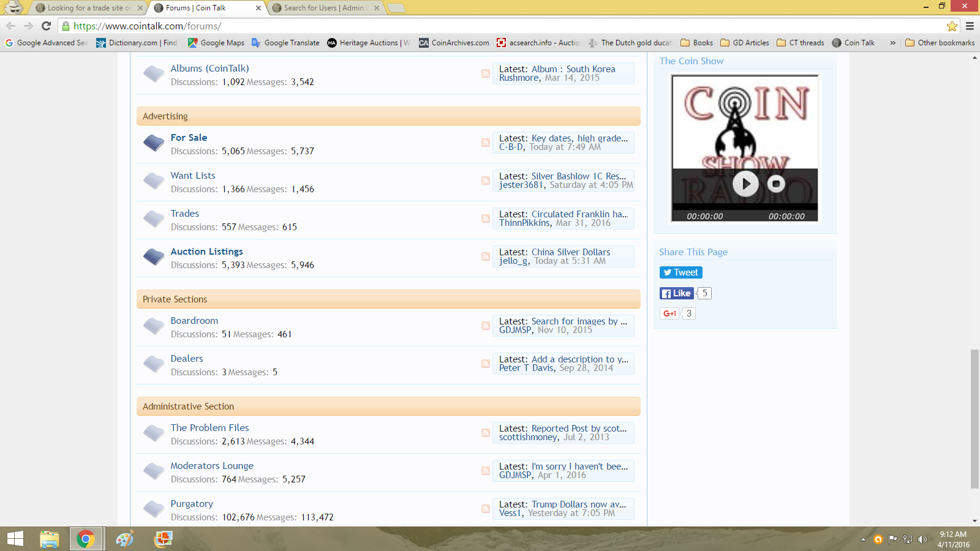Click RSS feed icon for Auction Listings
Screen dimensions: 980x551
pos(485,257)
